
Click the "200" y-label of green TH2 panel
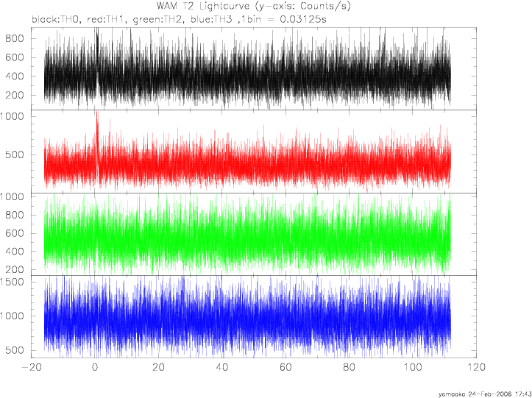click(x=15, y=270)
